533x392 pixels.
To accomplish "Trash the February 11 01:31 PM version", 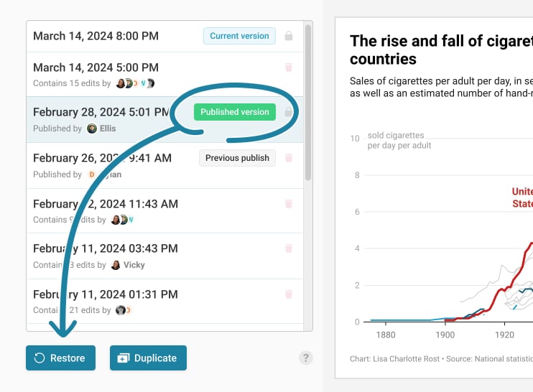I will [289, 294].
